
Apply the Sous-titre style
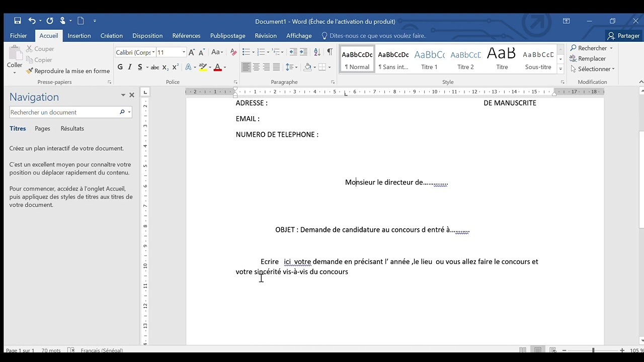point(538,60)
